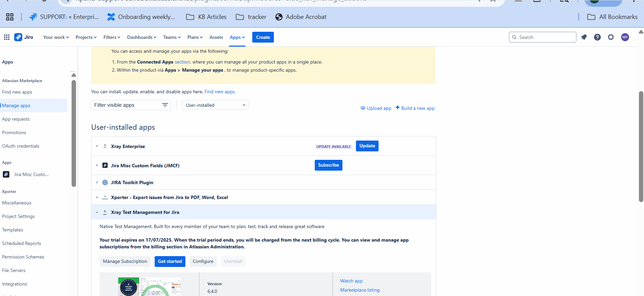
Task: Open SUPPORT Enterprise bookmark
Action: pyautogui.click(x=64, y=17)
